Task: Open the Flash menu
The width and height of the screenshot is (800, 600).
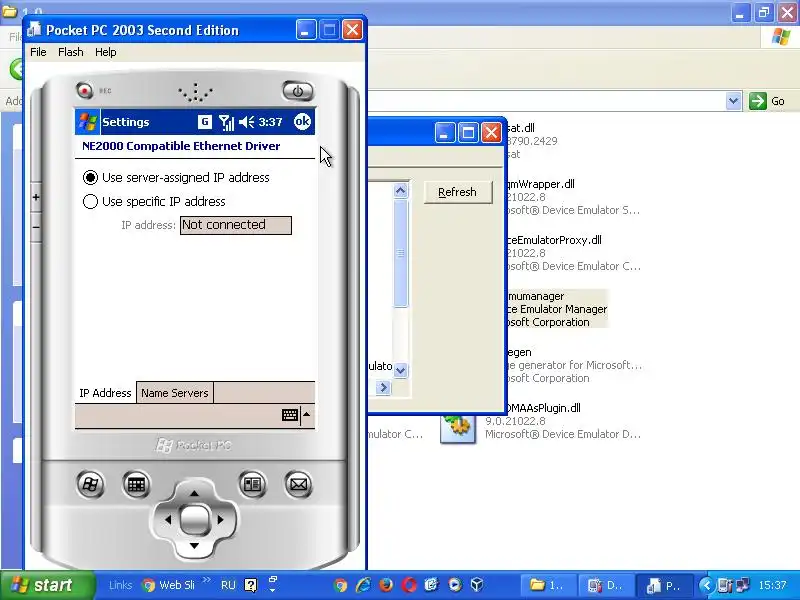Action: coord(70,52)
